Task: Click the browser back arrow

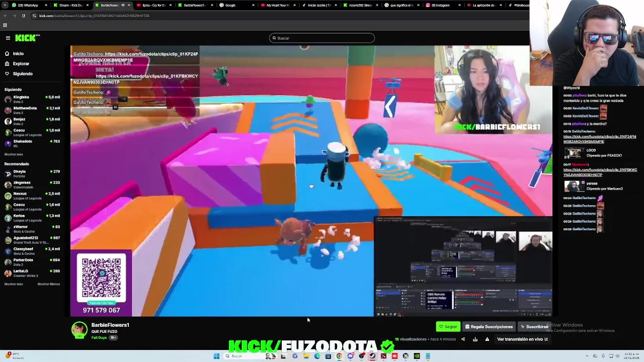Action: 6,16
